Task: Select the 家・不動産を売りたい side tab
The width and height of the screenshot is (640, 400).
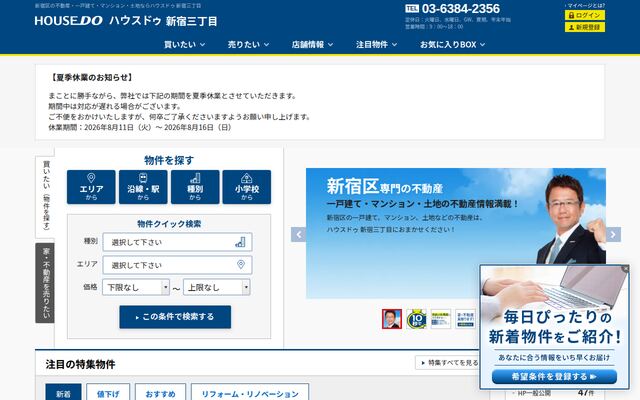Action: point(45,283)
